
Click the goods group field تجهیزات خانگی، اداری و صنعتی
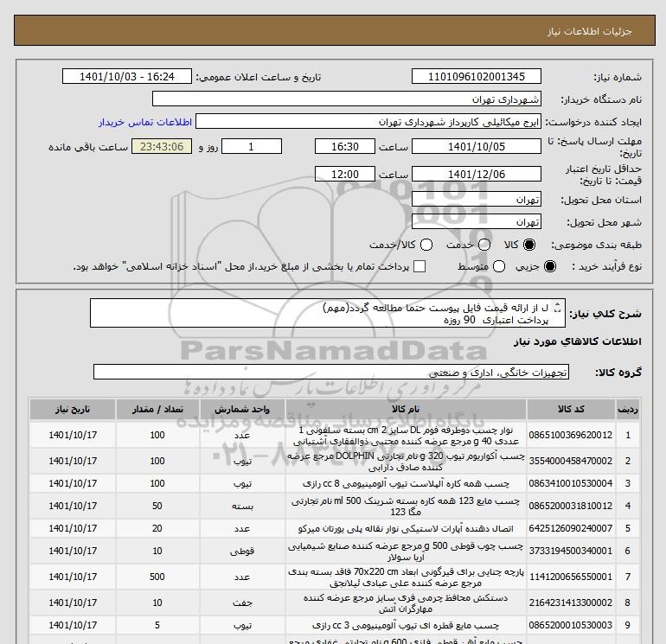point(331,372)
